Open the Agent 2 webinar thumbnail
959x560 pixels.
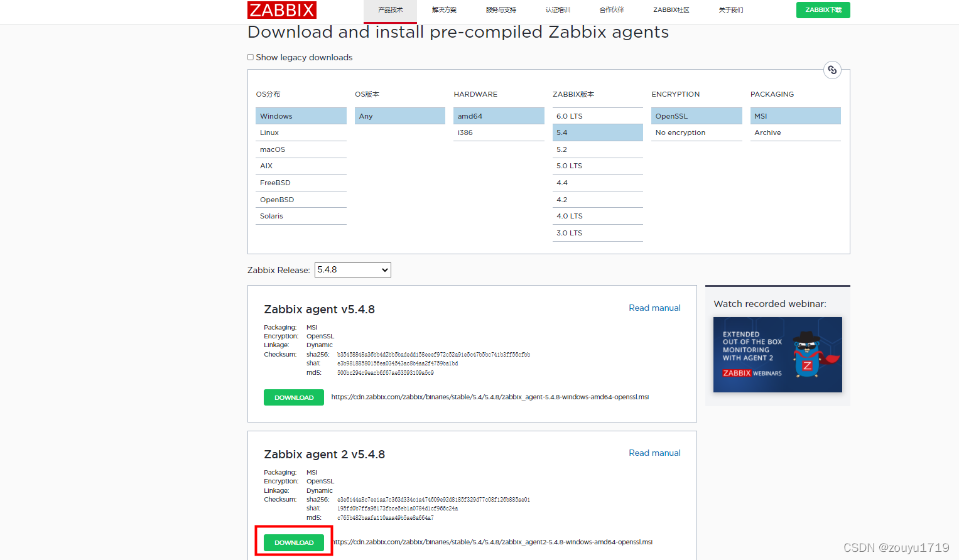click(x=777, y=355)
